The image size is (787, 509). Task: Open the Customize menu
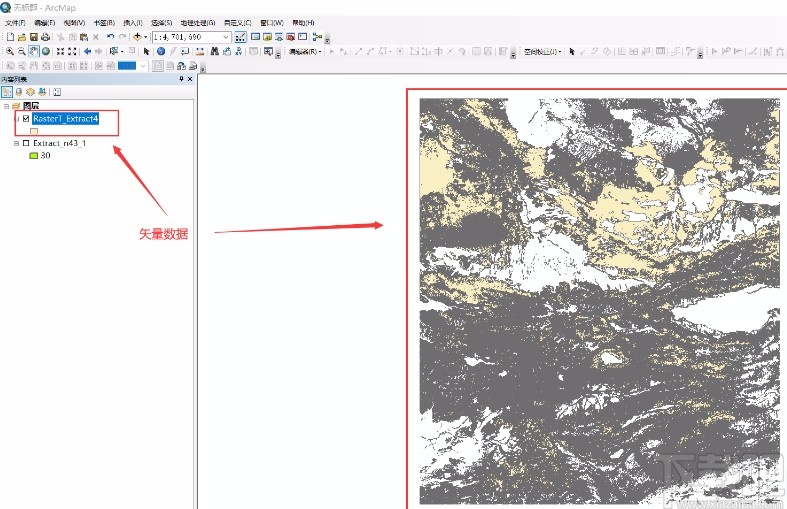coord(237,23)
